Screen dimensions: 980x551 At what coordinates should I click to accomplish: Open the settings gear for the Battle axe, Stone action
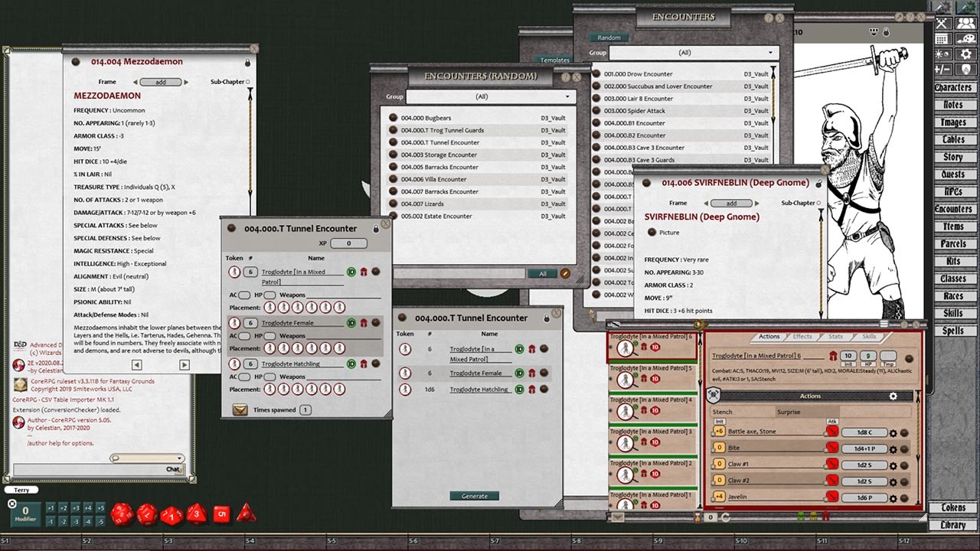(893, 432)
